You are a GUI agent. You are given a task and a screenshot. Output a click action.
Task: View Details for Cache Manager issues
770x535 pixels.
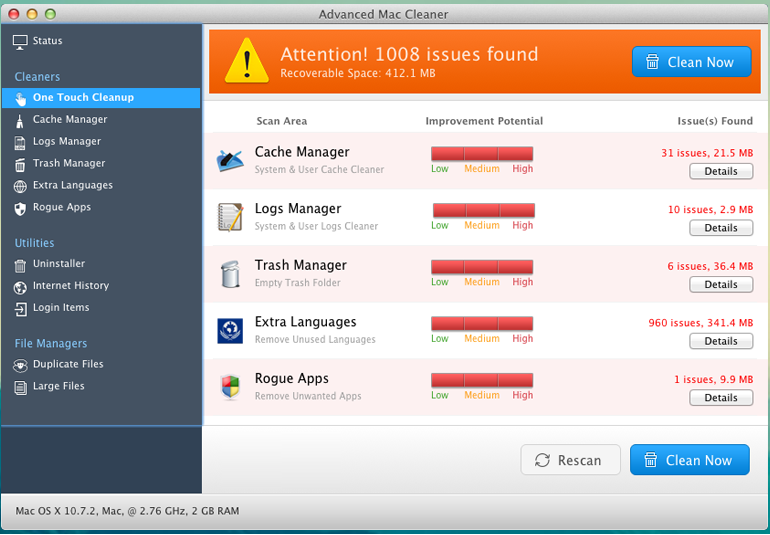pos(721,171)
